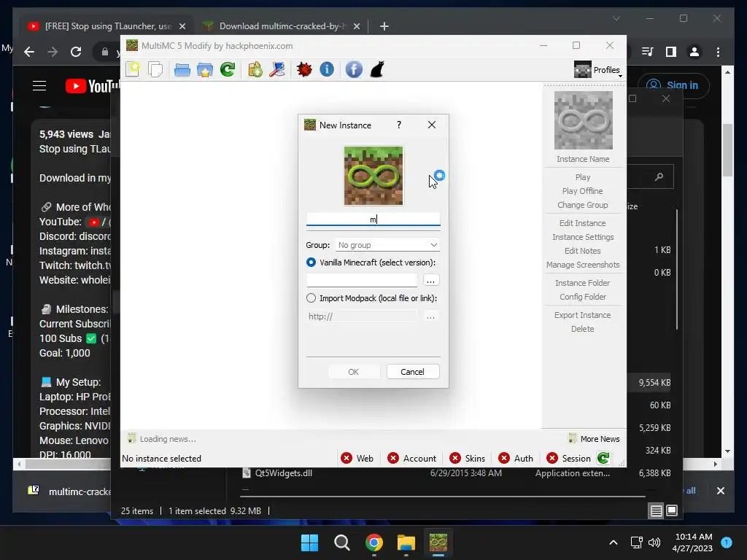Open Windows taskbar Search

pyautogui.click(x=341, y=542)
